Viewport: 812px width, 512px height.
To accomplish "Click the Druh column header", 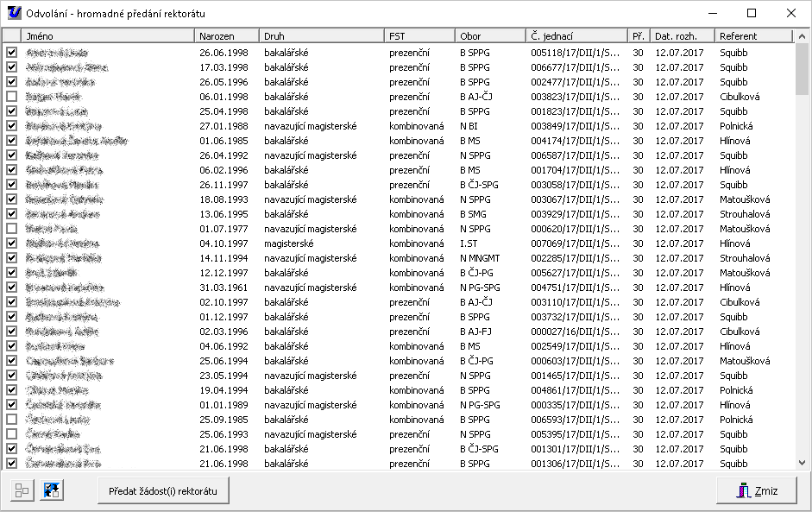I will pos(322,36).
